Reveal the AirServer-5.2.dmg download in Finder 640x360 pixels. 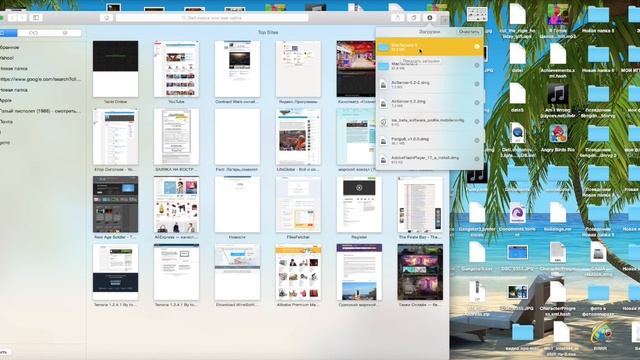[x=476, y=103]
